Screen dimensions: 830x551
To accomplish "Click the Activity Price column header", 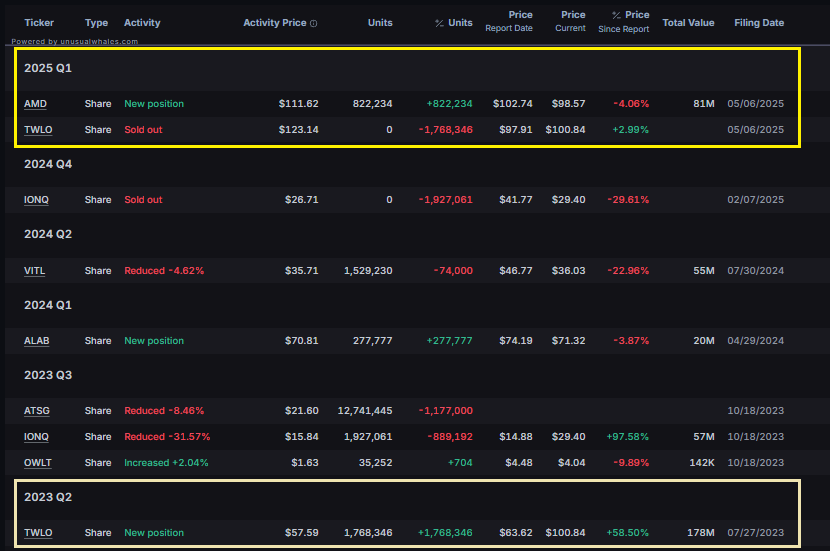I will (x=275, y=23).
